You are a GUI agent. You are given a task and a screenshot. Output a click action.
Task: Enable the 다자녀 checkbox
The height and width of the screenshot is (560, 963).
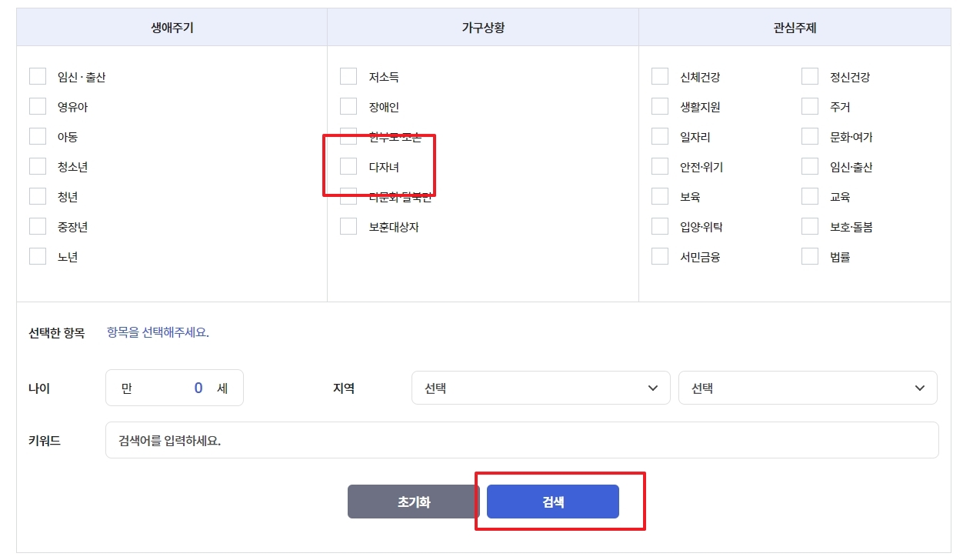click(x=348, y=166)
